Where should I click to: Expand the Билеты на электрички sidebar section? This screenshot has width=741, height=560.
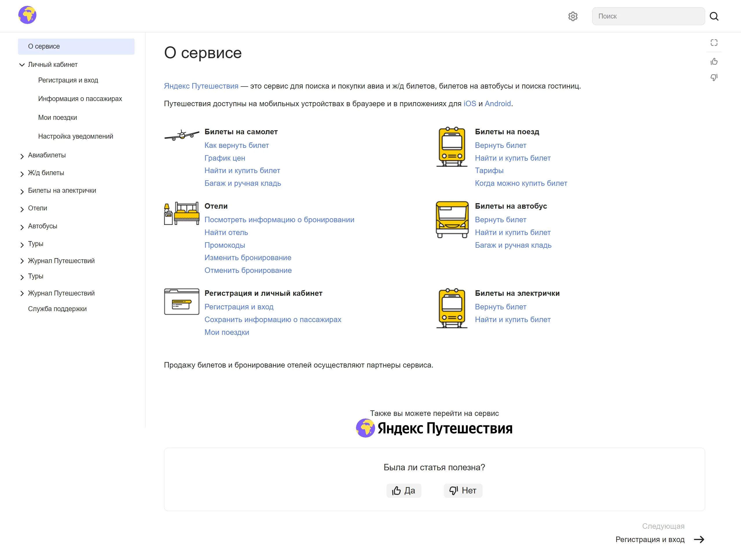pos(22,191)
